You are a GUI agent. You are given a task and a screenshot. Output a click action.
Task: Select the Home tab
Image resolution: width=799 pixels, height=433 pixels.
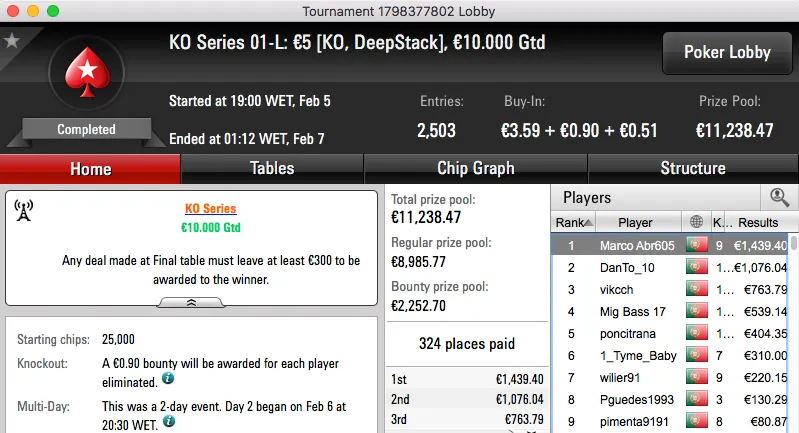click(x=90, y=169)
